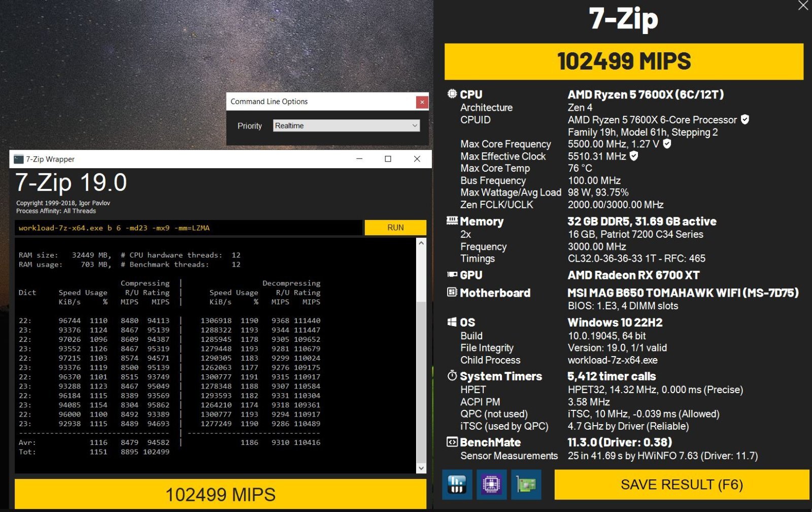
Task: Click the shield icon after 5510.31 MHz
Action: pyautogui.click(x=633, y=156)
